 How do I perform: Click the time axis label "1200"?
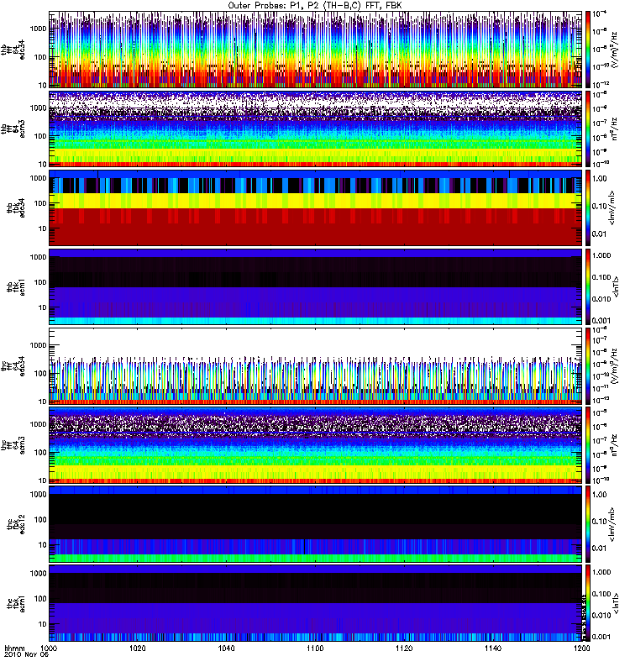click(581, 648)
